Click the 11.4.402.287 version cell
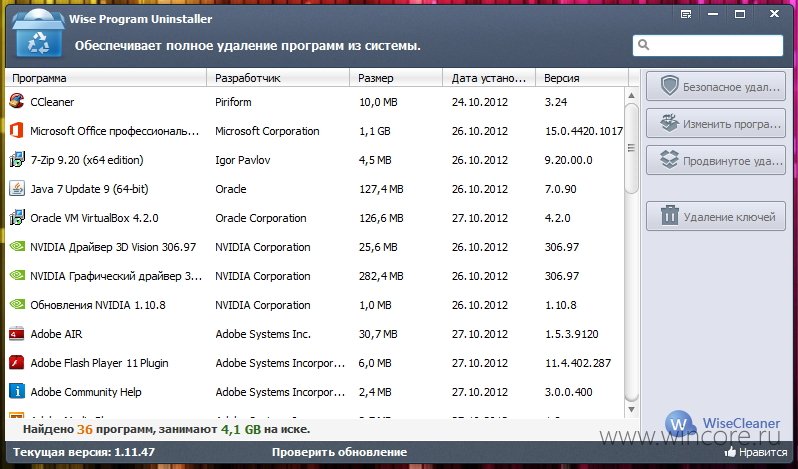 pyautogui.click(x=578, y=363)
